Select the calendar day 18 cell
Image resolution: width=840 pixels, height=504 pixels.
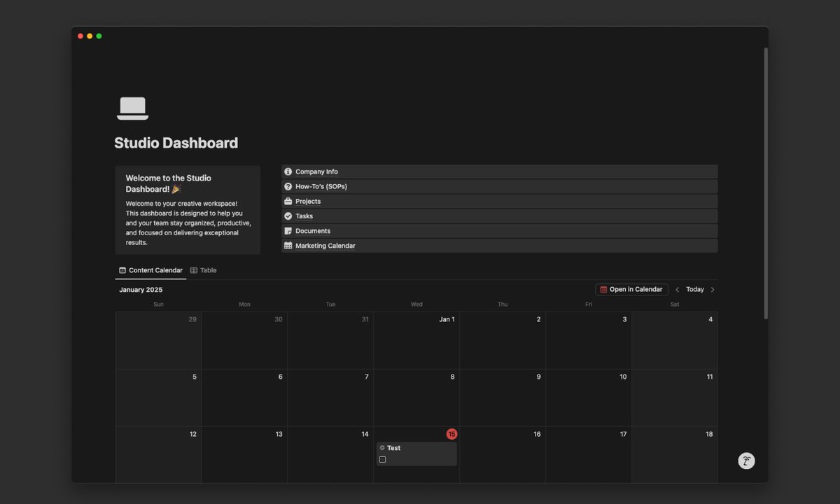pyautogui.click(x=675, y=455)
